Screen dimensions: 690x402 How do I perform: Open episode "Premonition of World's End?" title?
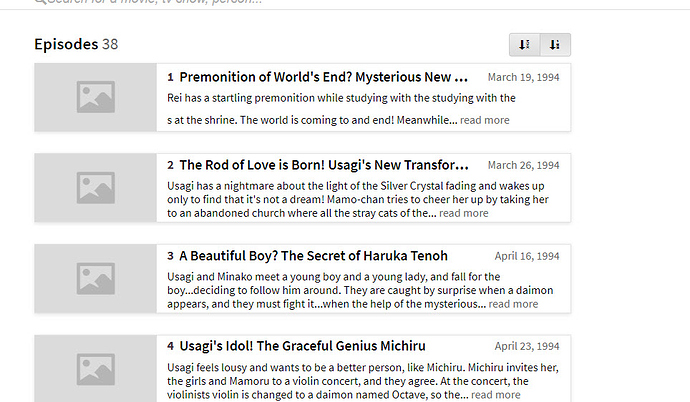pos(323,77)
